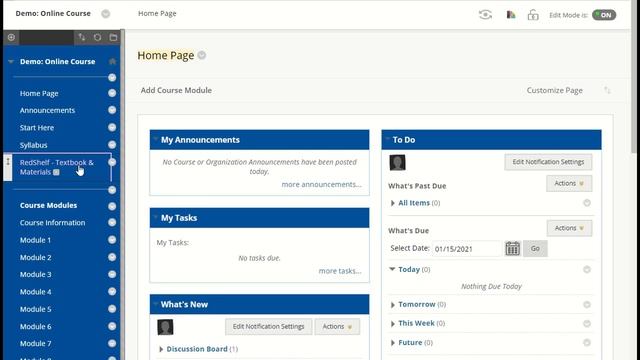Click the reorder menu items arrows icon
The image size is (640, 360).
(82, 38)
